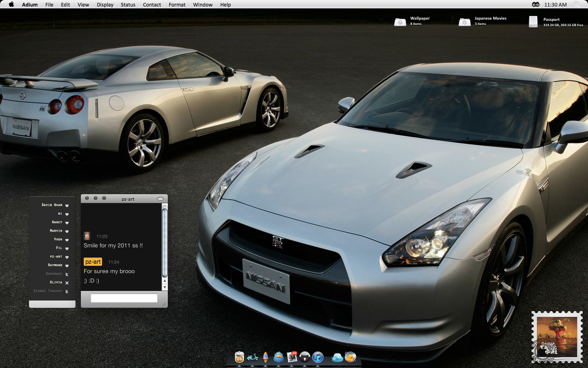
Task: Open the Contact menu
Action: click(x=152, y=4)
